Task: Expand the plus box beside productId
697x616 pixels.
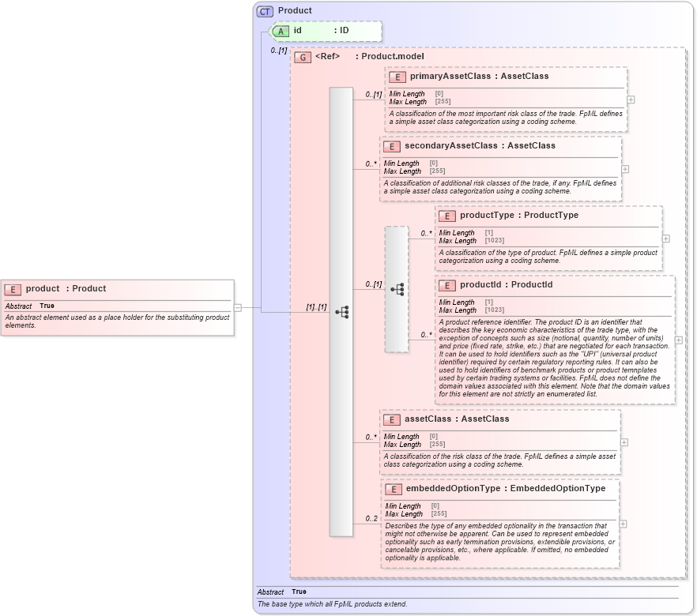Action: 677,340
